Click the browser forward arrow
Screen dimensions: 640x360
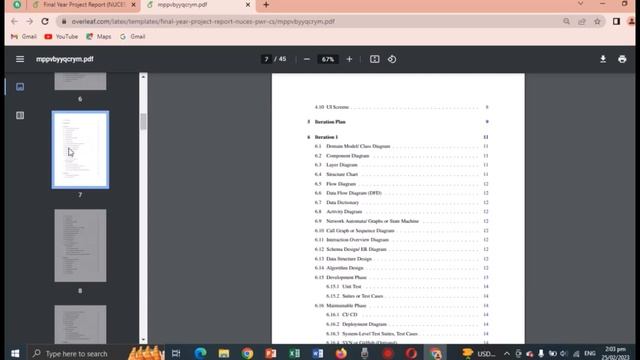click(x=30, y=21)
